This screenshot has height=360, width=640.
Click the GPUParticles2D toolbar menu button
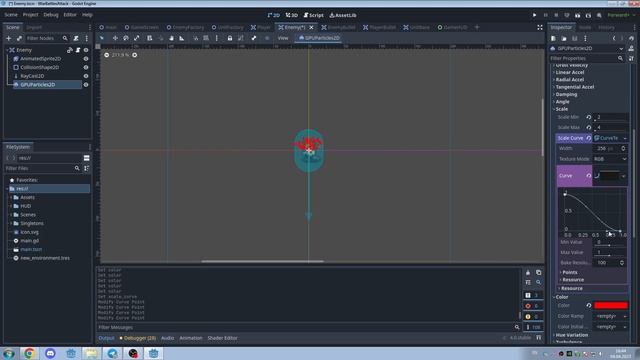point(319,38)
